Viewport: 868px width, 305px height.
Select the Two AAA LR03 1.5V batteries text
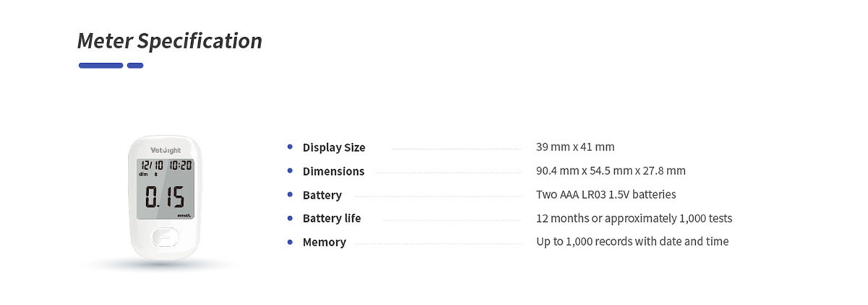pyautogui.click(x=605, y=194)
